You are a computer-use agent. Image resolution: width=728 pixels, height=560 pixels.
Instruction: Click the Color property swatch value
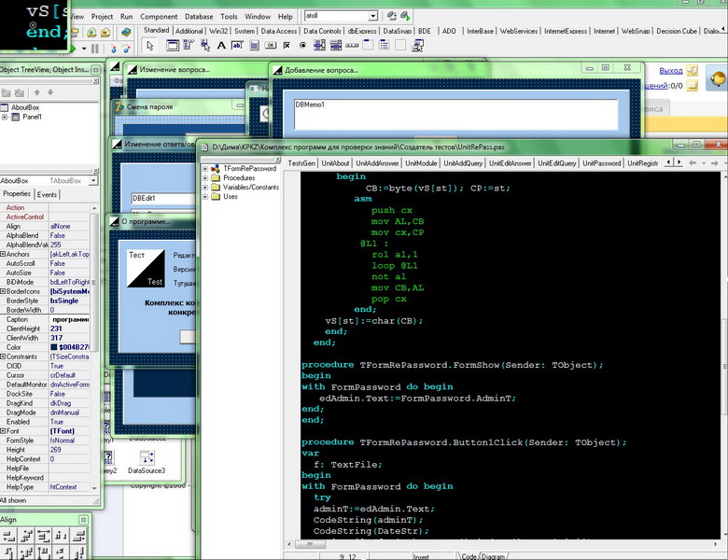[x=70, y=347]
